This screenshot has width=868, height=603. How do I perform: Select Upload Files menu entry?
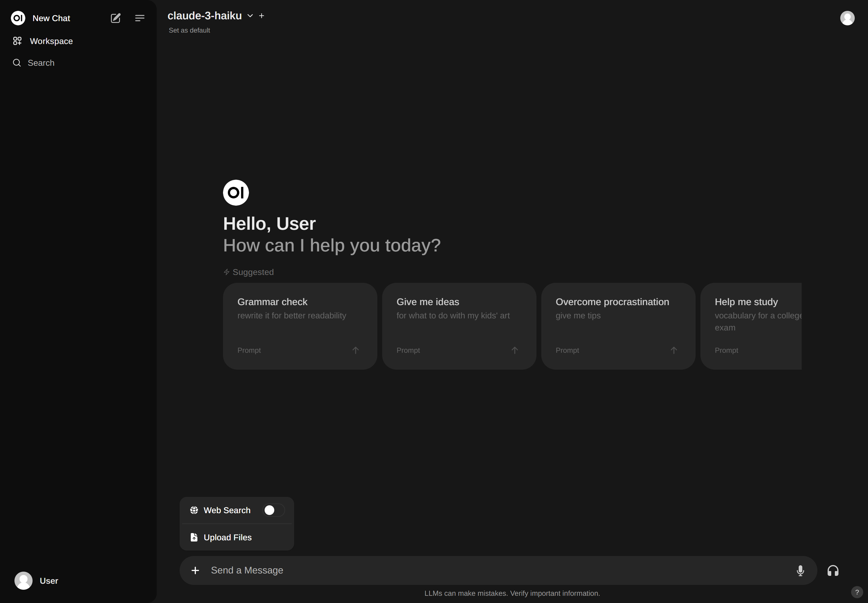pyautogui.click(x=227, y=537)
